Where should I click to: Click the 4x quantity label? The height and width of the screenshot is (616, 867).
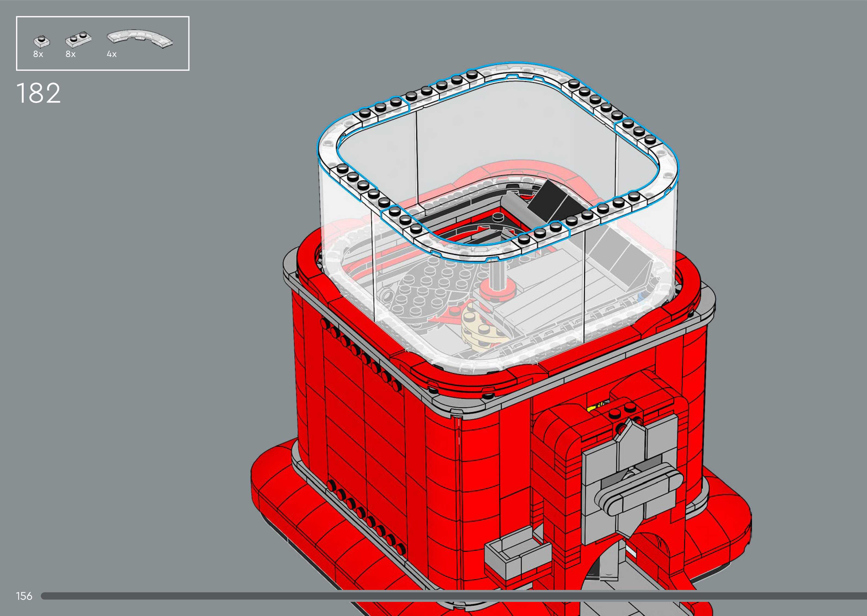[x=111, y=54]
